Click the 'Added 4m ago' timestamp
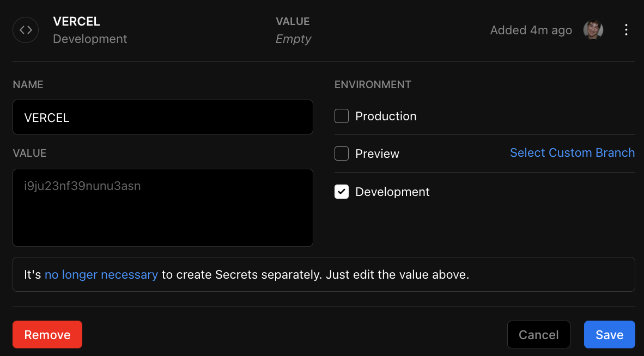The image size is (644, 356). 531,30
